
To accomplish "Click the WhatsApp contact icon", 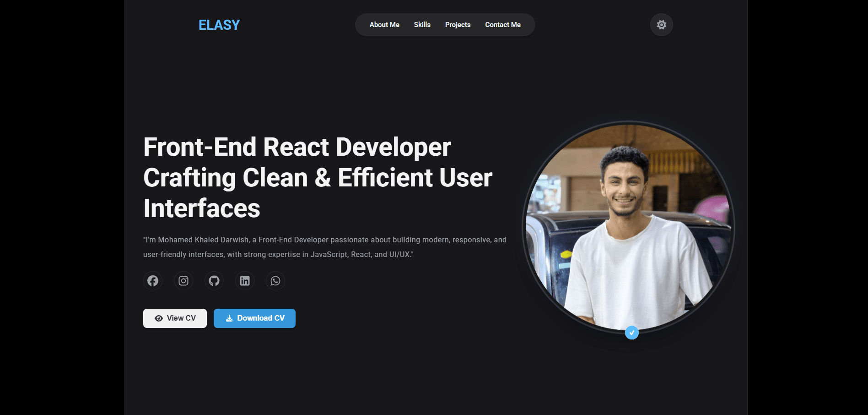I will coord(275,281).
